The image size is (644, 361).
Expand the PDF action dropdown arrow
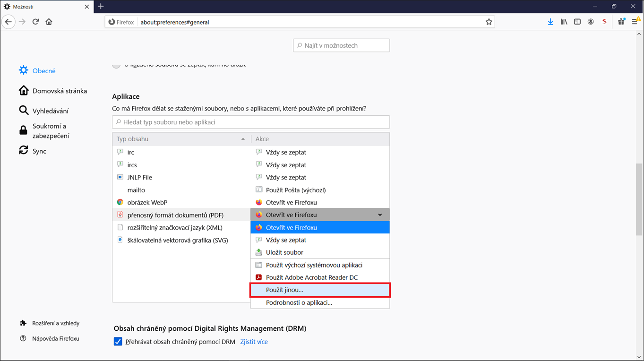[x=380, y=215]
